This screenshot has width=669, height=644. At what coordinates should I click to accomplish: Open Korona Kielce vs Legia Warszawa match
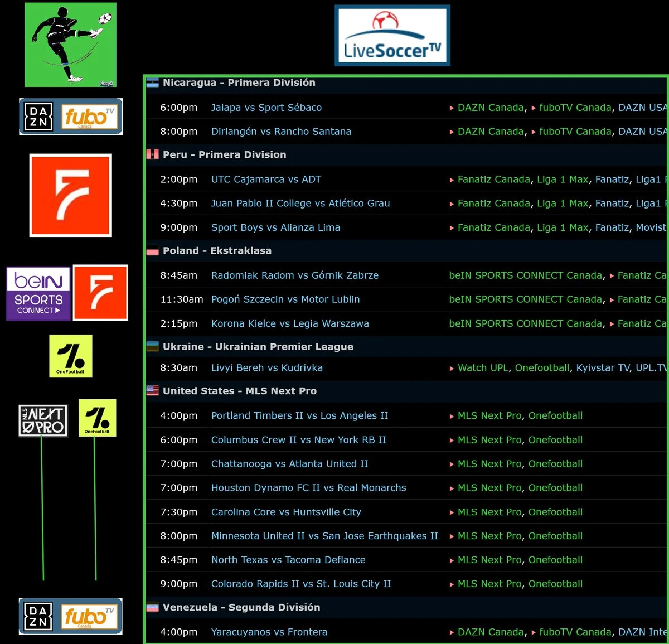click(x=290, y=323)
